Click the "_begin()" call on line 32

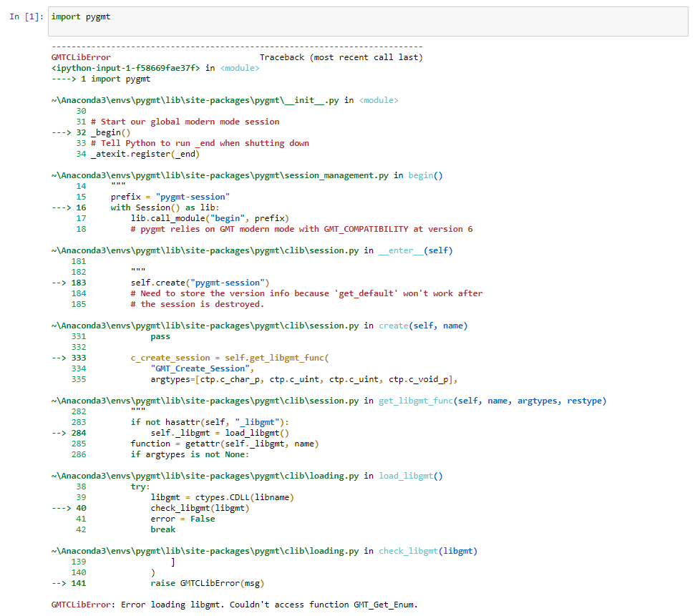(111, 132)
